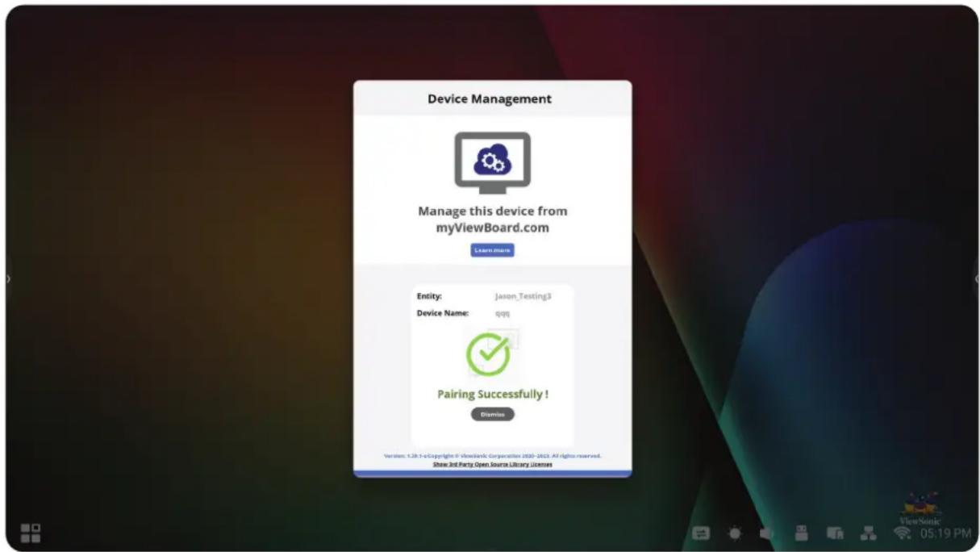Open Show 3rd Party Open Source Library Licenses
980x552 pixels.
pyautogui.click(x=492, y=464)
